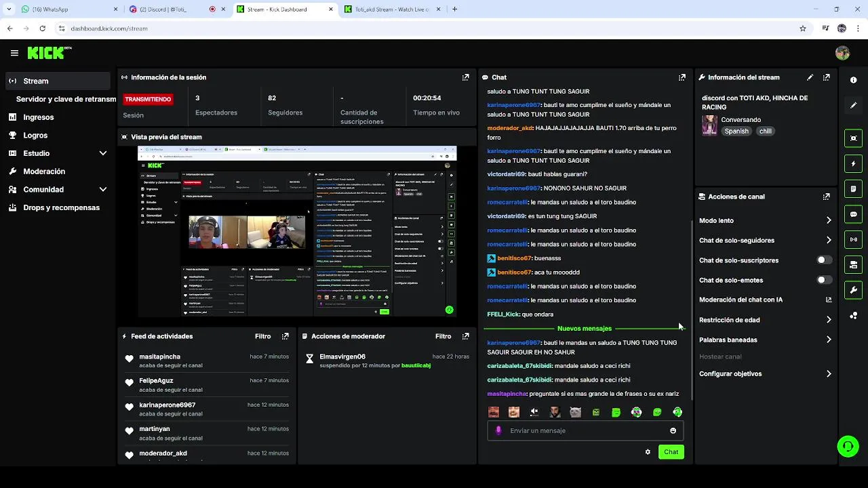868x488 pixels.
Task: Expand Palabras baneadas options
Action: click(829, 340)
